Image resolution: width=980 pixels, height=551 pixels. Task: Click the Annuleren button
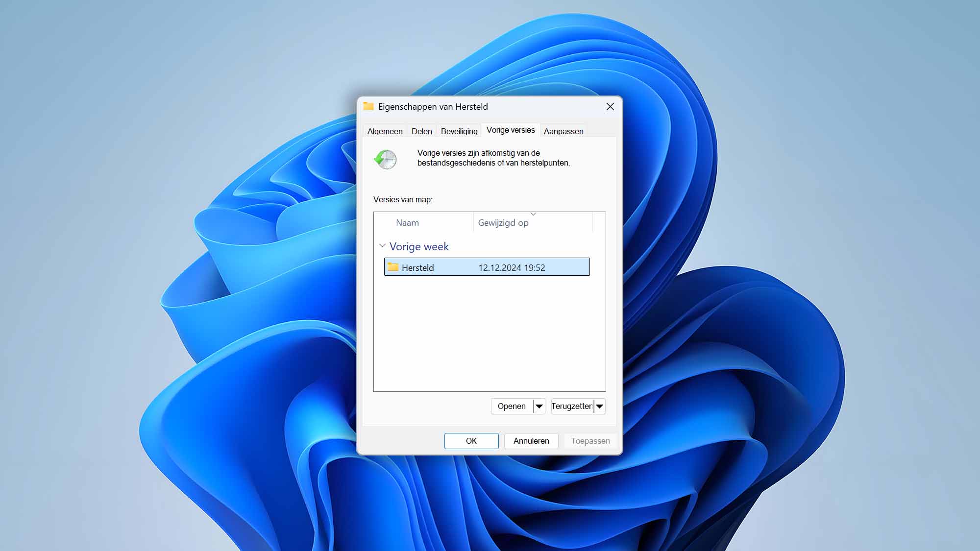(531, 441)
